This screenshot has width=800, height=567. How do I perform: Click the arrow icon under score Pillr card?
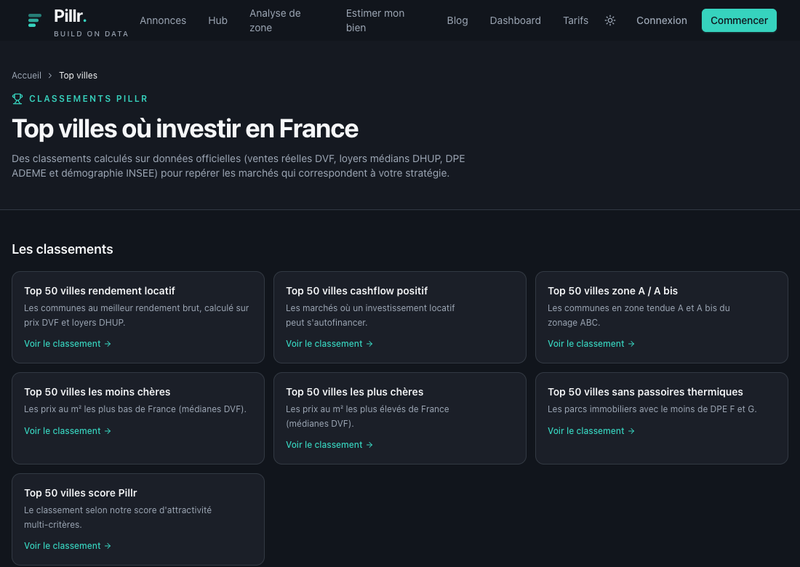click(108, 546)
